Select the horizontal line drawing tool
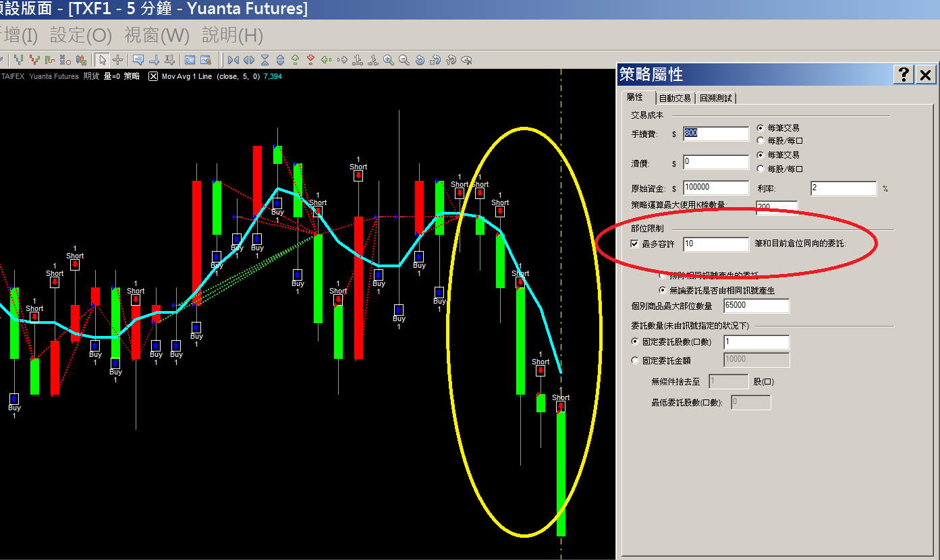The height and width of the screenshot is (560, 940). pyautogui.click(x=154, y=59)
